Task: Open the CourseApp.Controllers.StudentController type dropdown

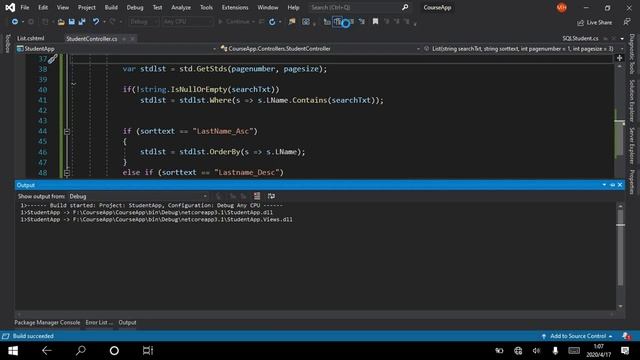Action: coord(320,49)
